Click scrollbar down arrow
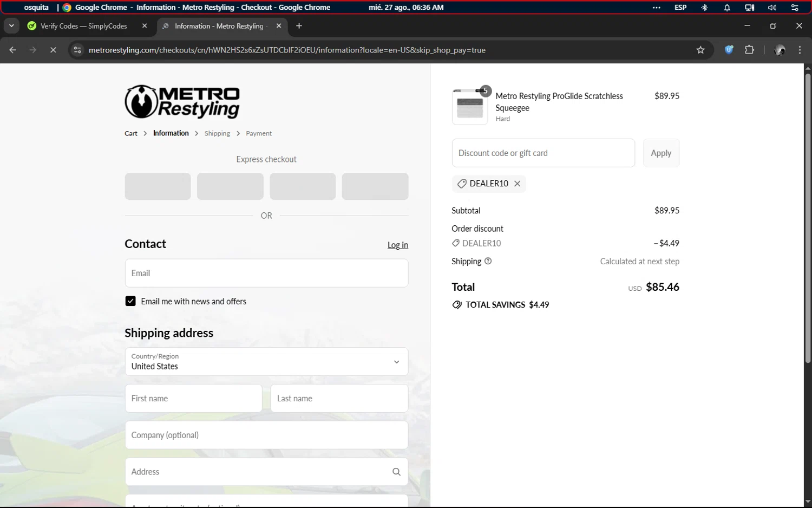 pos(808,502)
